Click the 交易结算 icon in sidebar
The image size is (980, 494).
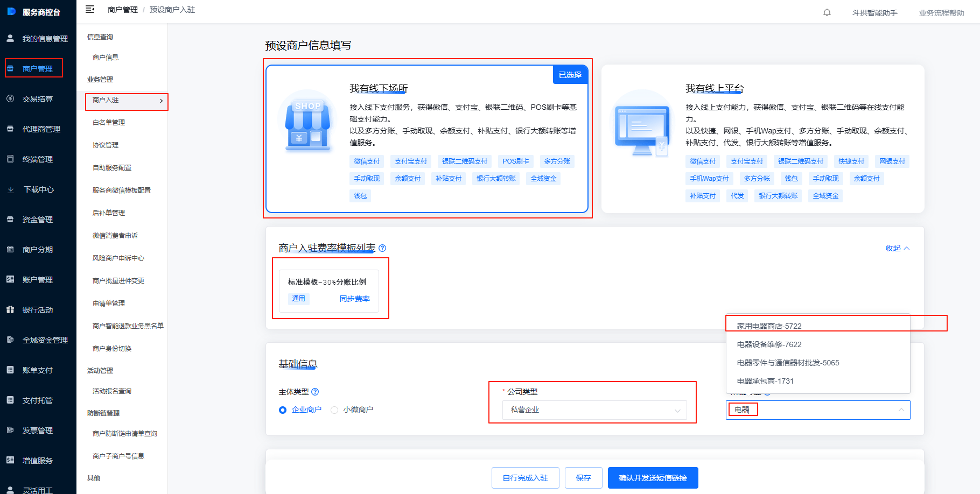10,98
